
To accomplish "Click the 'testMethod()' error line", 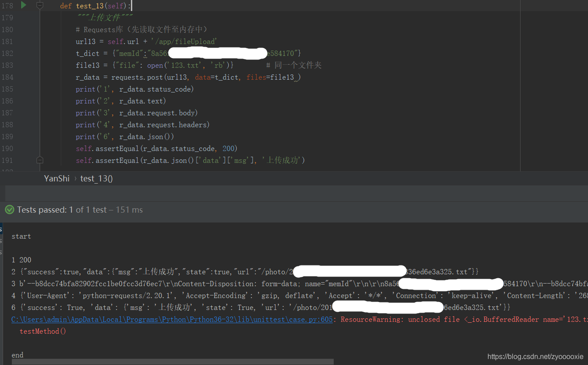I will (x=43, y=332).
